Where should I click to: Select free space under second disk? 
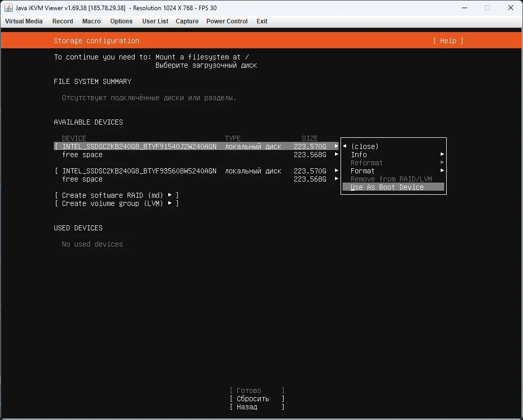pyautogui.click(x=82, y=179)
